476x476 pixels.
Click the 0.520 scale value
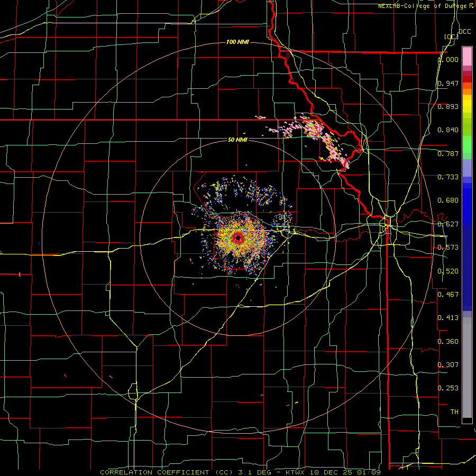[x=448, y=271]
